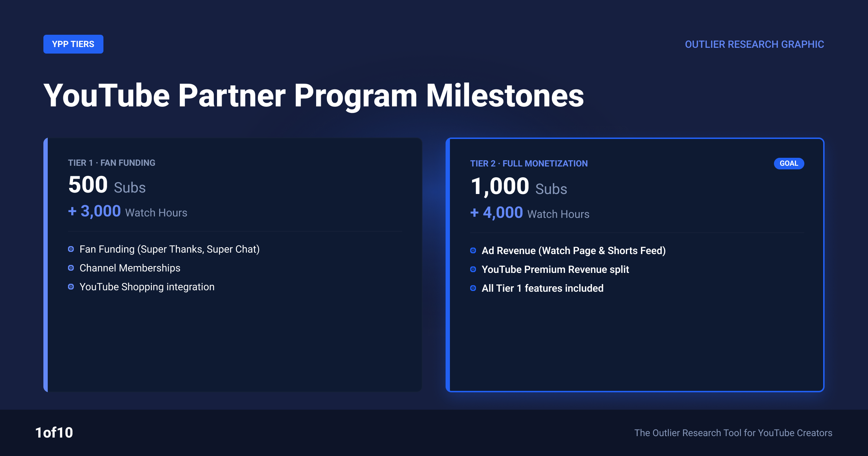Viewport: 868px width, 456px height.
Task: Click bullet icon beside Ad Revenue item
Action: coord(473,250)
